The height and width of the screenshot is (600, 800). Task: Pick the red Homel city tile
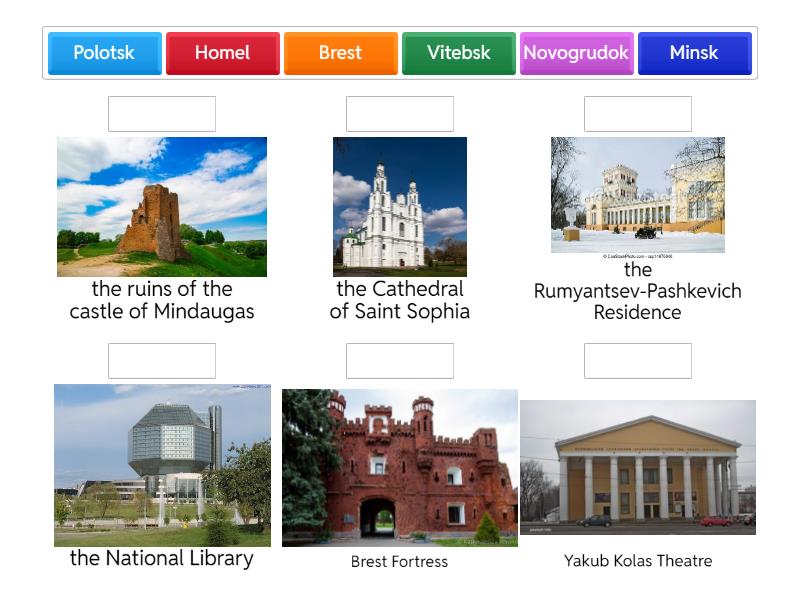tap(222, 53)
